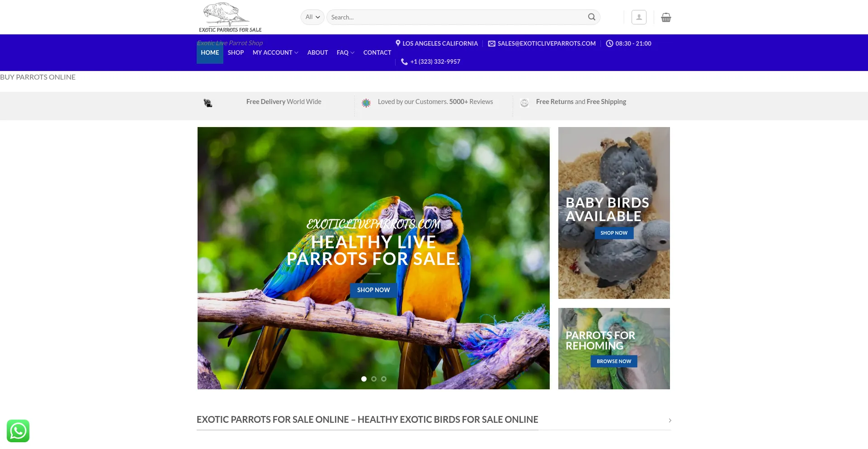Screen dimensions: 868x449
Task: Open the shopping basket cart icon
Action: [x=666, y=17]
